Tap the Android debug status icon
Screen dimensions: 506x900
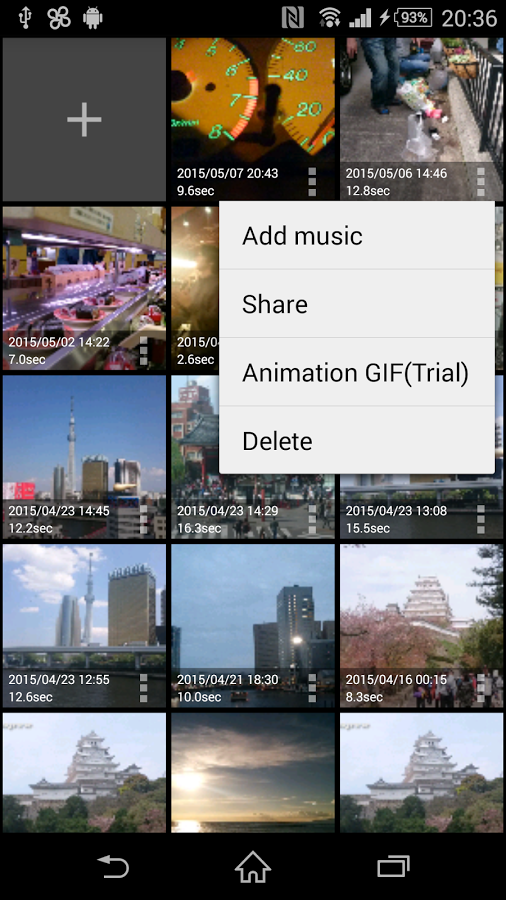coord(92,18)
